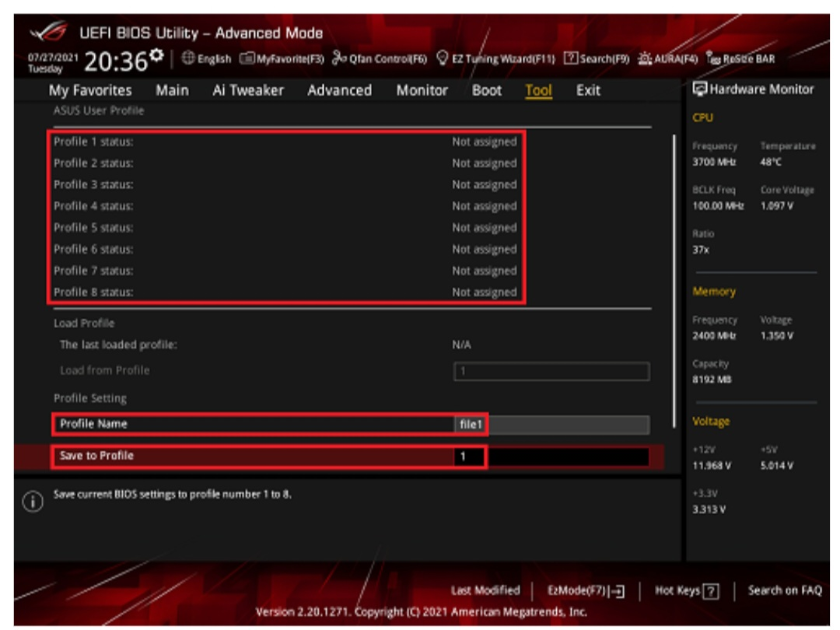Image resolution: width=840 pixels, height=630 pixels.
Task: Click the CPU temperature 48°C value
Action: 771,162
